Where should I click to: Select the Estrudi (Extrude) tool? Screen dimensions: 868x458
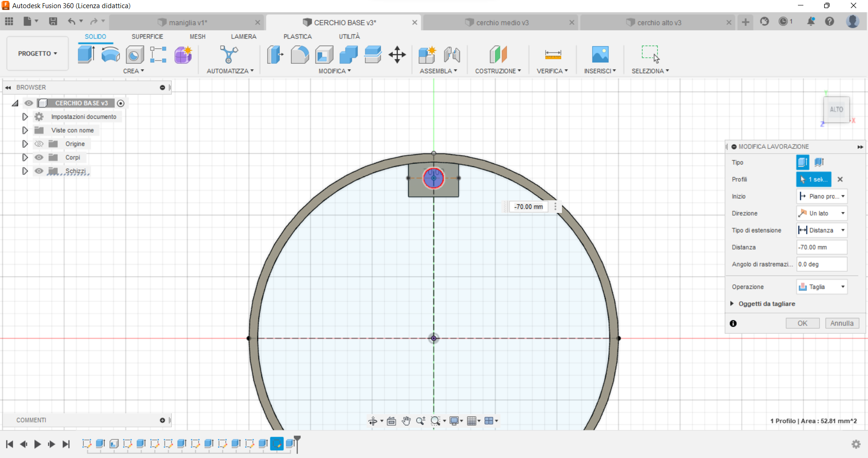tap(86, 54)
